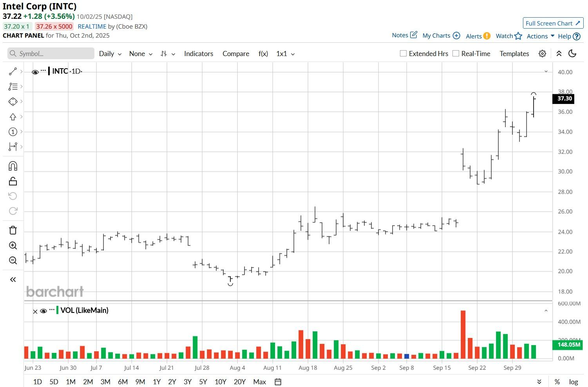
Task: Toggle INTC series visibility eye
Action: click(35, 72)
